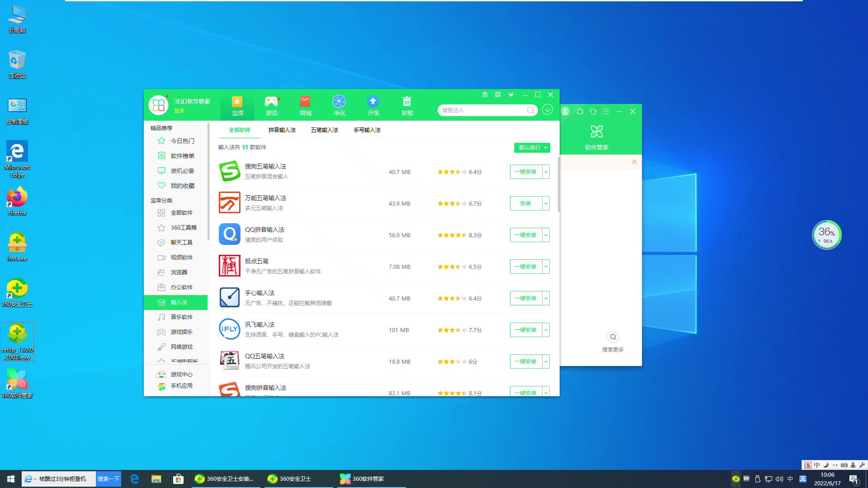
Task: Open 游戏中心 in the sidebar
Action: (176, 375)
